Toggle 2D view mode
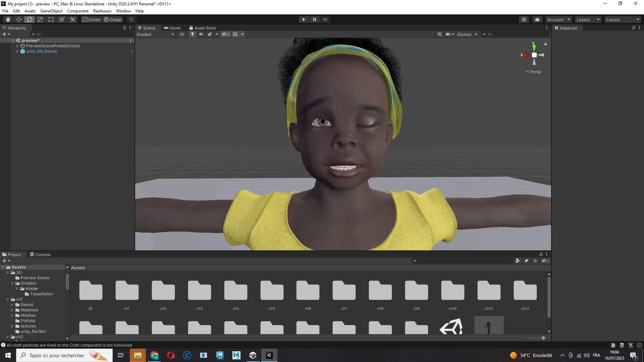This screenshot has width=644, height=362. tap(181, 34)
